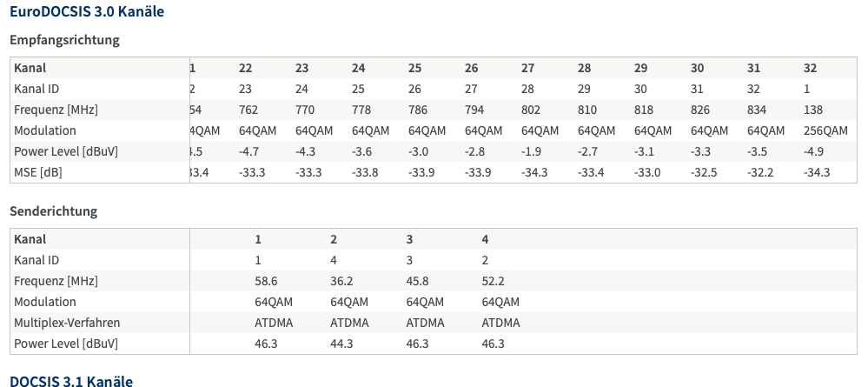The width and height of the screenshot is (868, 387).
Task: Select the MSE [dB] row label
Action: point(38,172)
